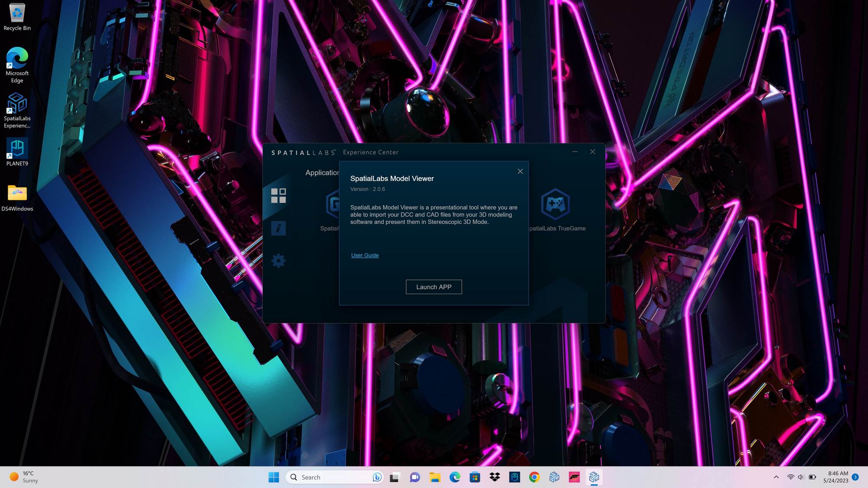Viewport: 868px width, 488px height.
Task: Click the active SpatialLabs Experience Center taskbar icon
Action: pos(594,477)
